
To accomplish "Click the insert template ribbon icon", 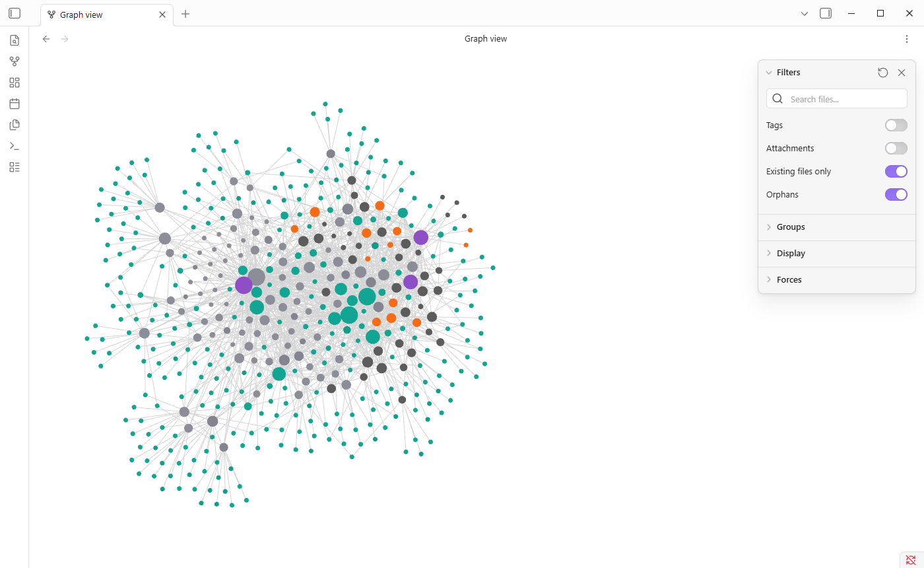I will point(15,125).
